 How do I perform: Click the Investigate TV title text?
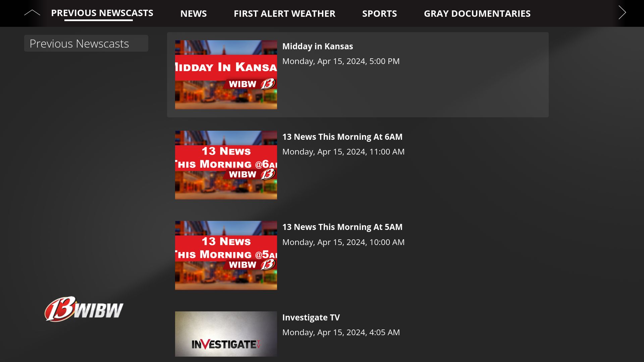click(x=311, y=317)
